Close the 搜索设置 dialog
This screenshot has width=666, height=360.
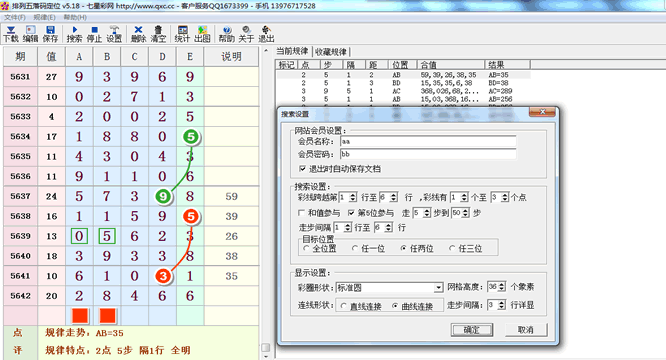pos(542,112)
